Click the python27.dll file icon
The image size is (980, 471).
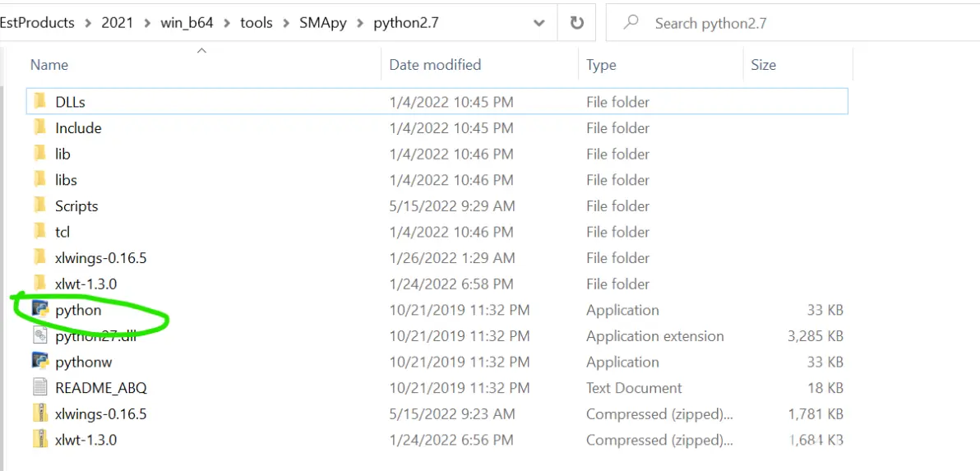[x=40, y=335]
